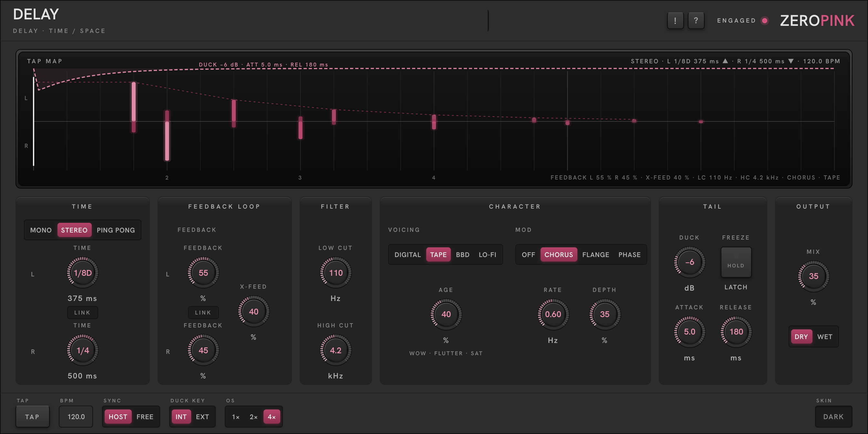Click the AGE knob at 40
The width and height of the screenshot is (868, 434).
click(x=446, y=314)
